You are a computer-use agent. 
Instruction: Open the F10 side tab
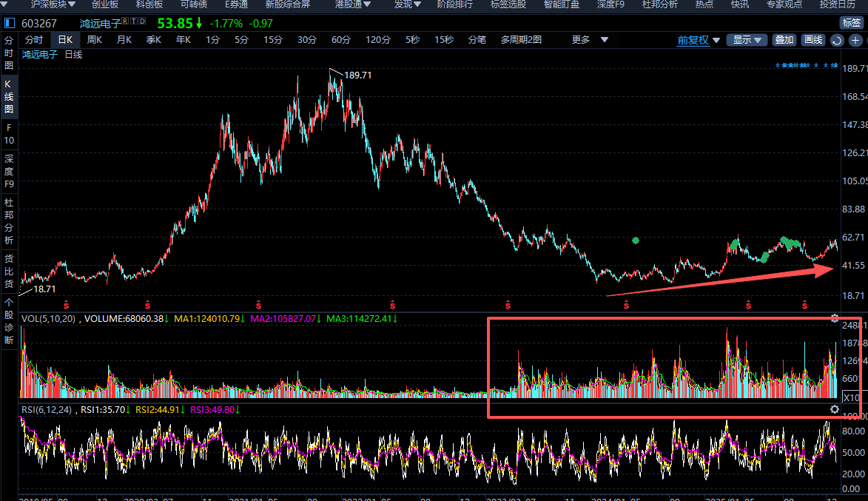pos(9,135)
